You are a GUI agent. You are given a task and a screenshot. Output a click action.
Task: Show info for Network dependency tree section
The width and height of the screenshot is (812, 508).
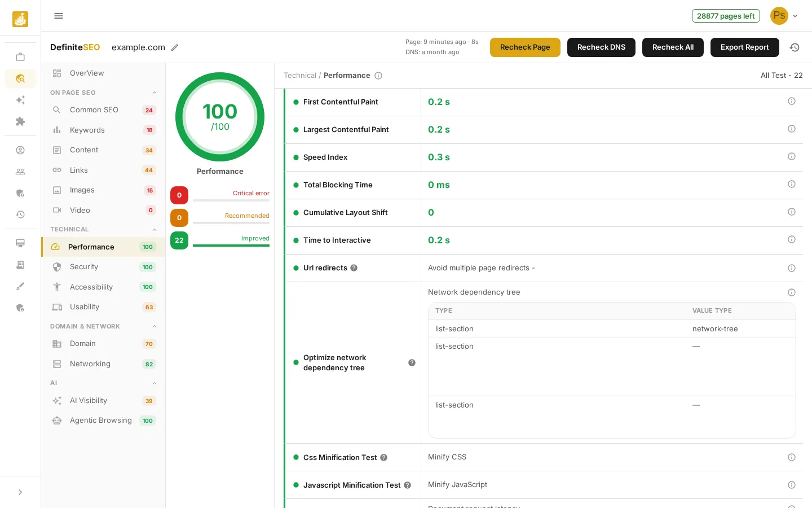(792, 292)
